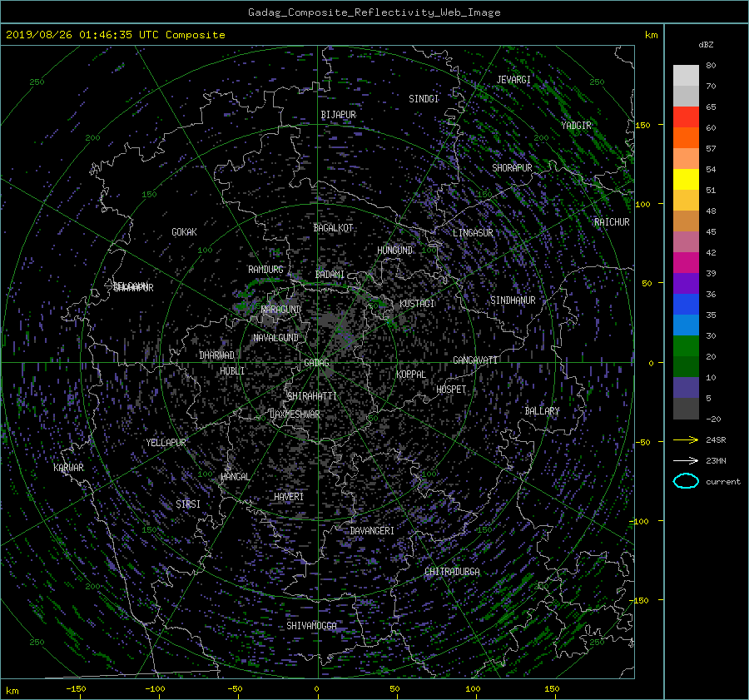The width and height of the screenshot is (749, 700).
Task: Click the BADAMI city label
Action: pyautogui.click(x=330, y=275)
